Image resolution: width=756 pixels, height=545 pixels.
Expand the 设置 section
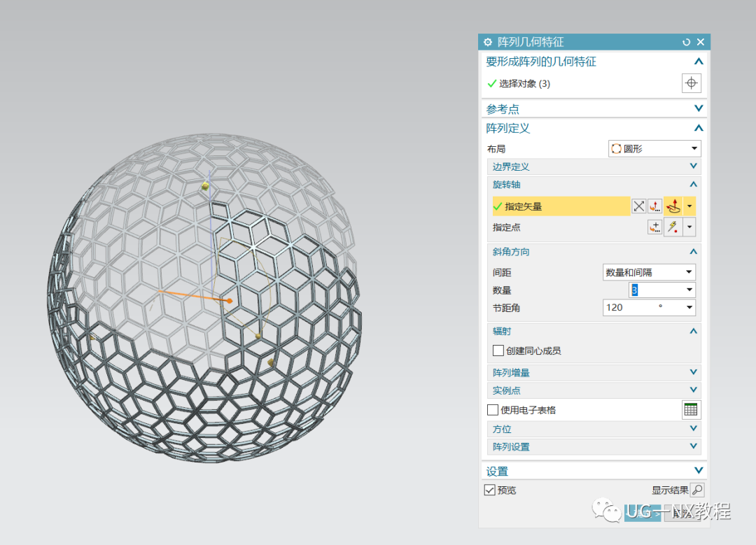[x=698, y=470]
